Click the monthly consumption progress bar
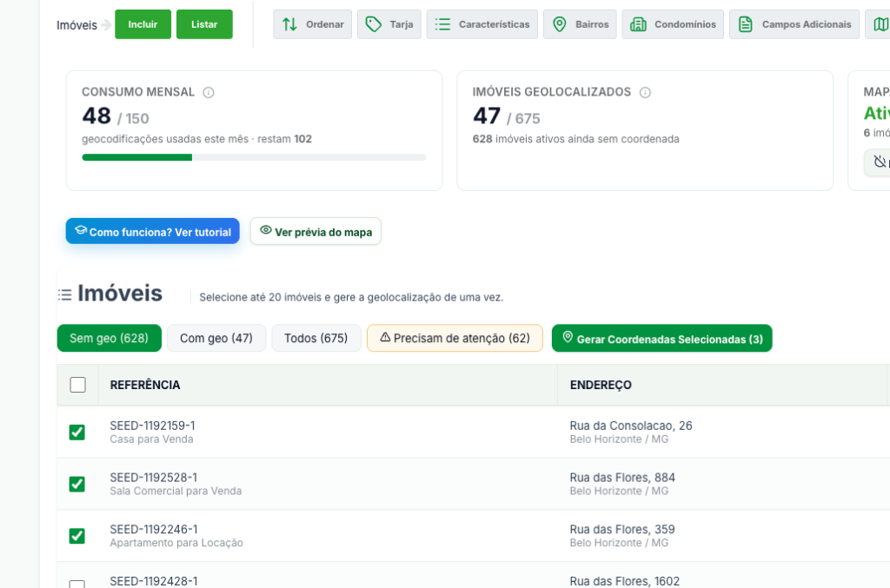890x588 pixels. pyautogui.click(x=255, y=157)
